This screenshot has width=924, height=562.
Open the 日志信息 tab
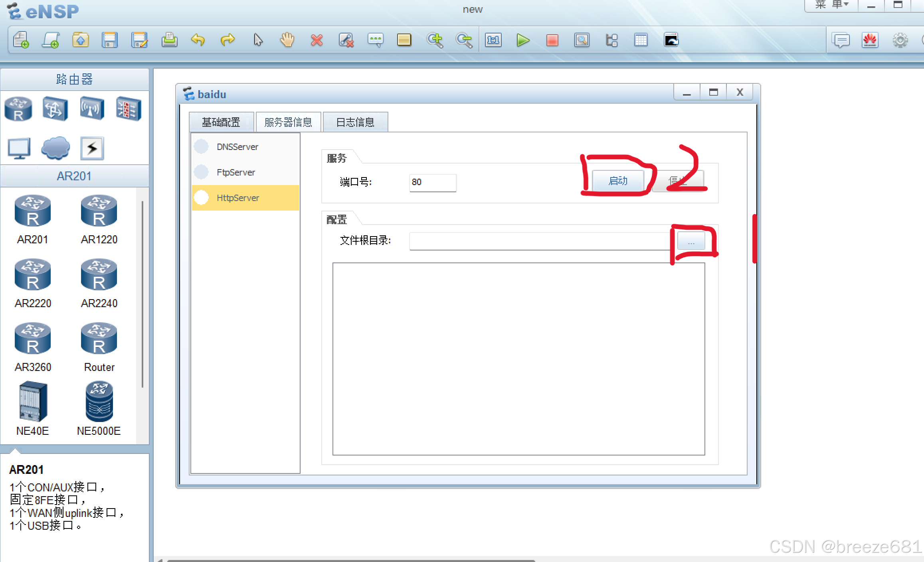point(355,122)
